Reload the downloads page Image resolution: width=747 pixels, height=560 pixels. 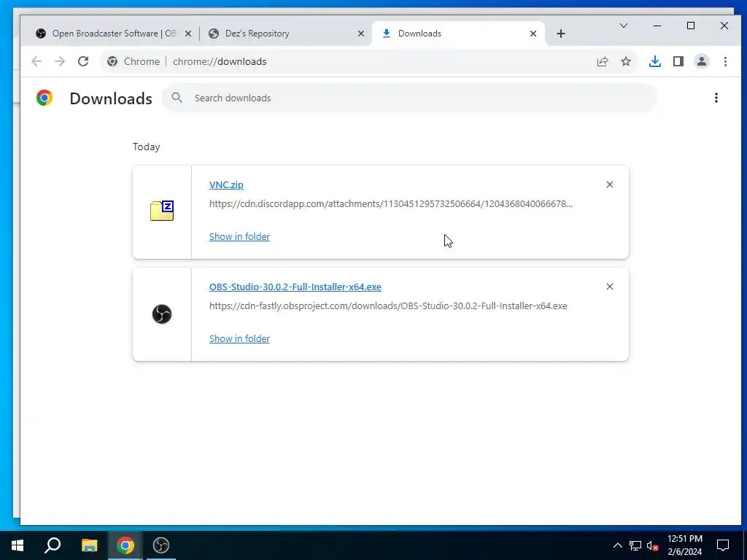point(83,61)
